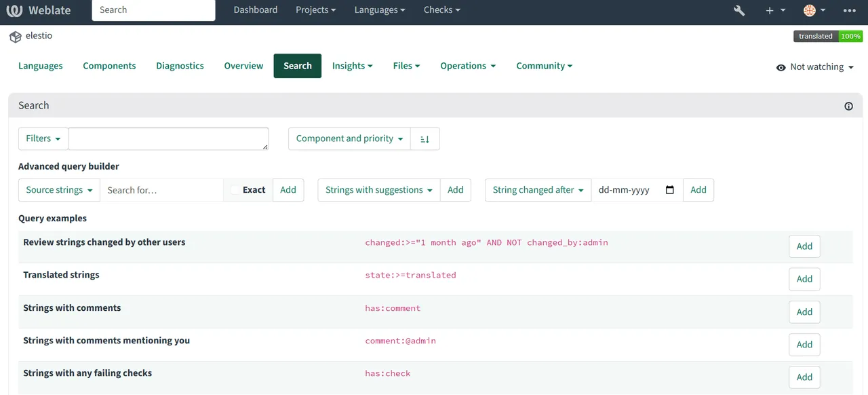Click the has:check query code

tap(388, 373)
